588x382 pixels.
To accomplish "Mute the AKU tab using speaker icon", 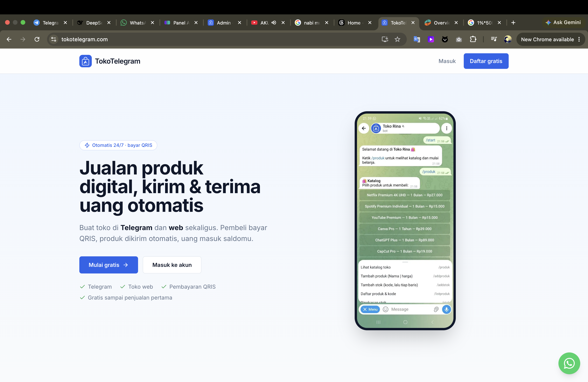I will click(x=274, y=23).
